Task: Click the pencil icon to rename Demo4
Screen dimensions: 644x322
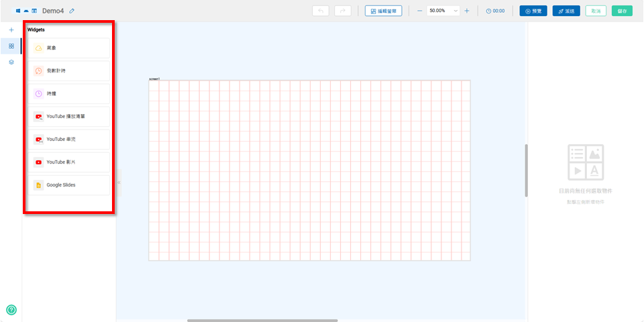Action: tap(72, 11)
